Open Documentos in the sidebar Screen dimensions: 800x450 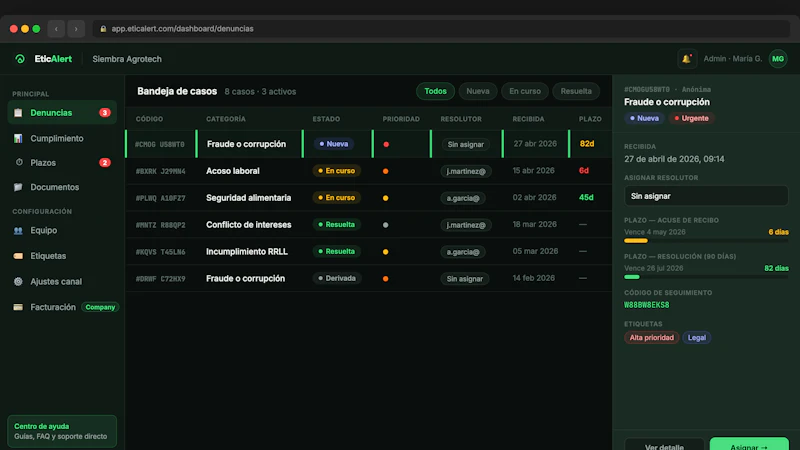click(62, 187)
